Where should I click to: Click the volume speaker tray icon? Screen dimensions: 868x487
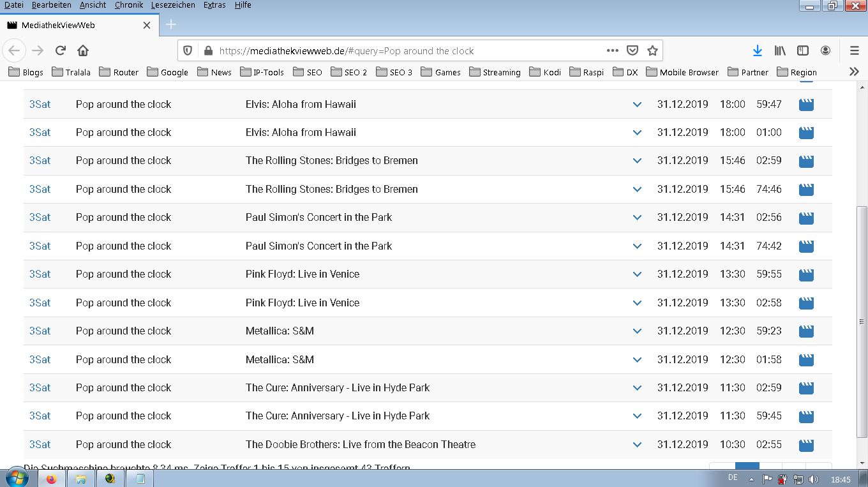[813, 479]
